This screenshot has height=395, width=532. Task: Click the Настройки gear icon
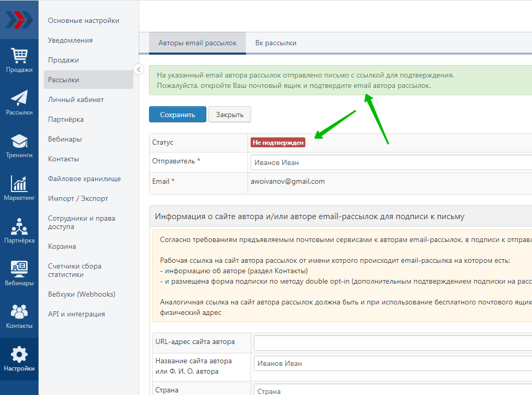[19, 354]
